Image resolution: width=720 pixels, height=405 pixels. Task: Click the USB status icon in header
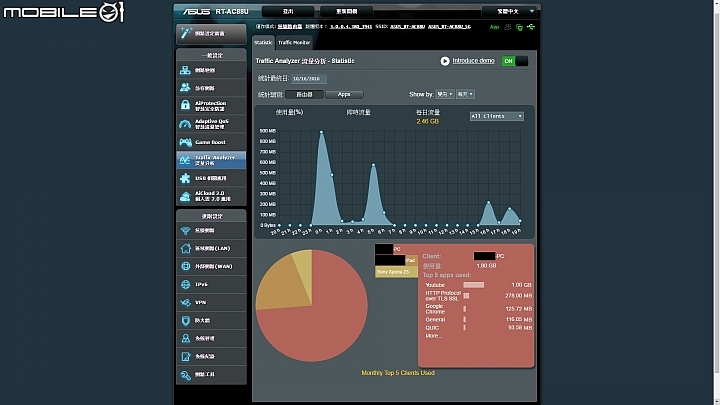point(531,27)
